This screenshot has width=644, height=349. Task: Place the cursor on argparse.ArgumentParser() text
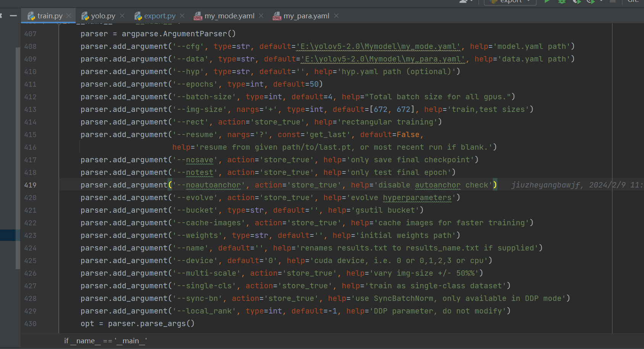(179, 34)
